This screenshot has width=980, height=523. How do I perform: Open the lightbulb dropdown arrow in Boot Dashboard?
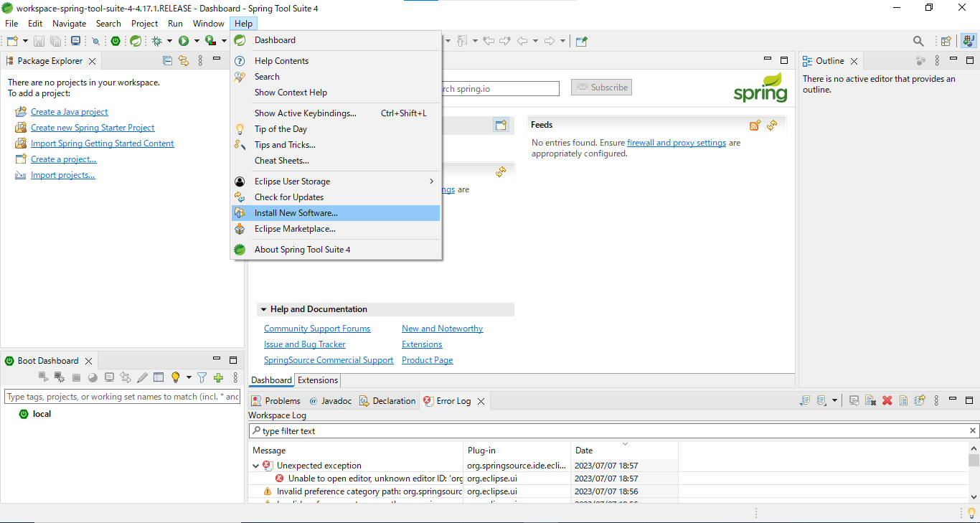pyautogui.click(x=189, y=377)
